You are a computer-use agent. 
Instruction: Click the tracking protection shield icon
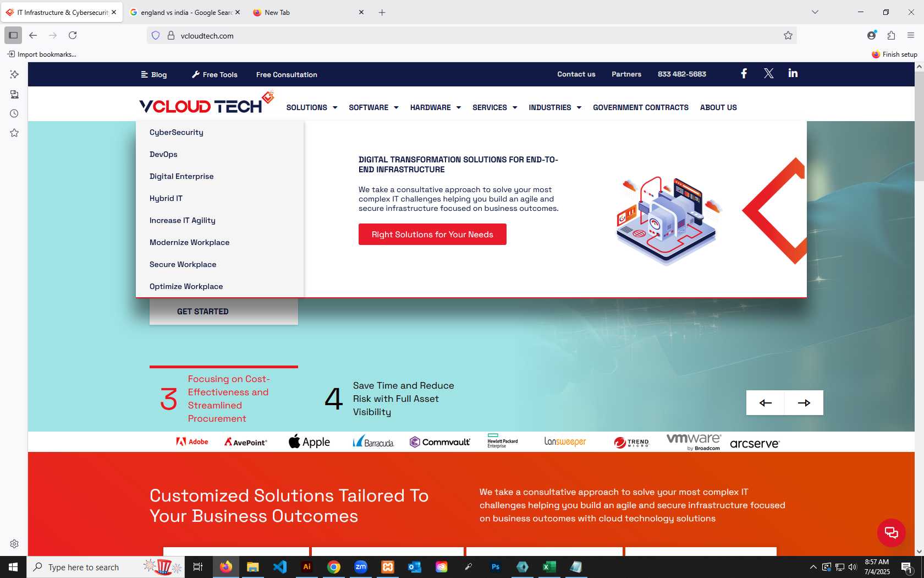coord(156,36)
